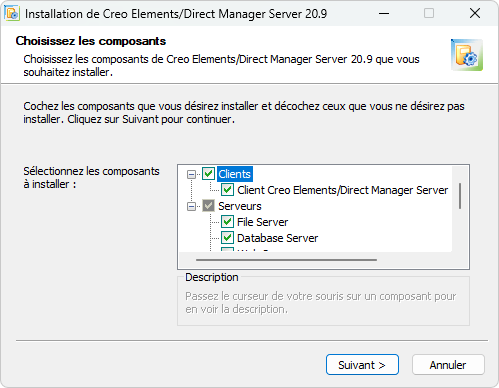Viewport: 499px width, 388px height.
Task: Collapse the Clients tree node
Action: [191, 174]
